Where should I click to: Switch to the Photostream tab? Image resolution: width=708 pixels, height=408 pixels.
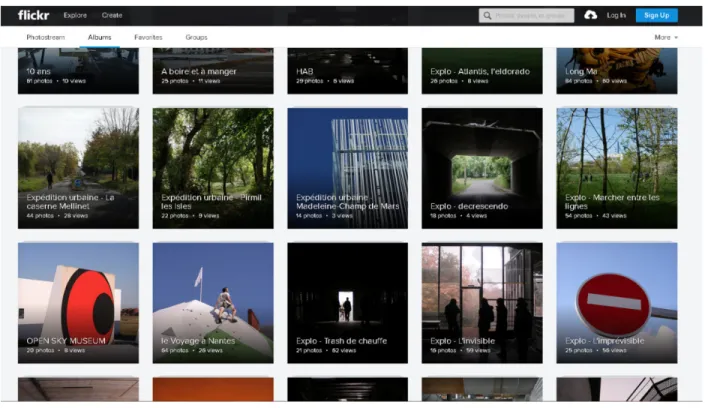[46, 37]
